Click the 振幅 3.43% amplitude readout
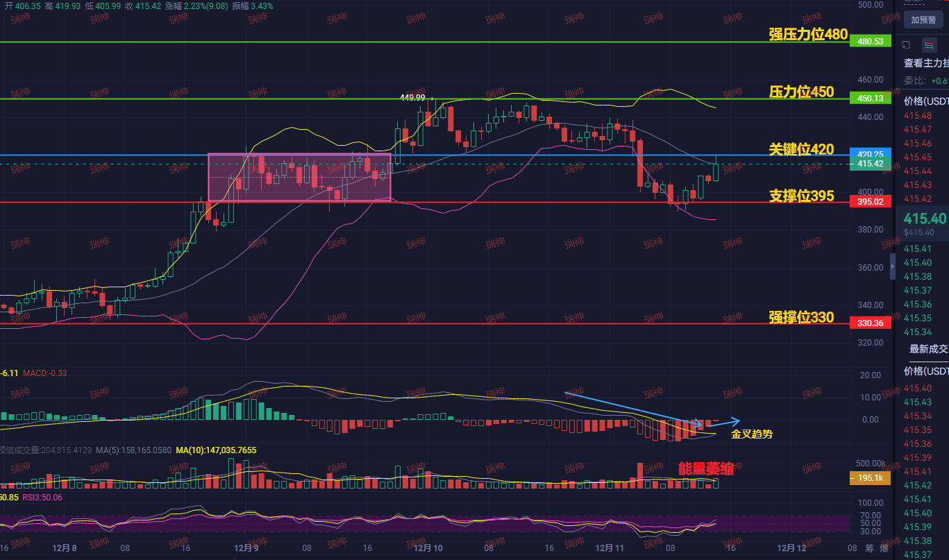Image resolution: width=949 pixels, height=560 pixels. tap(252, 6)
